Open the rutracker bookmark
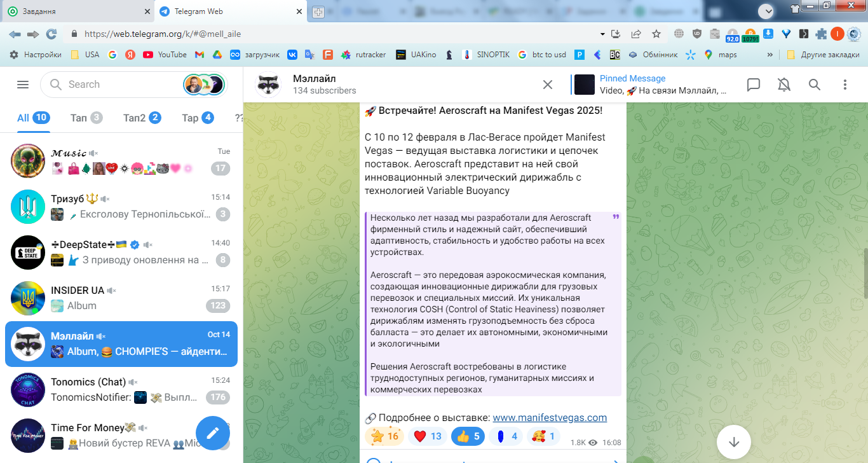 click(x=363, y=55)
